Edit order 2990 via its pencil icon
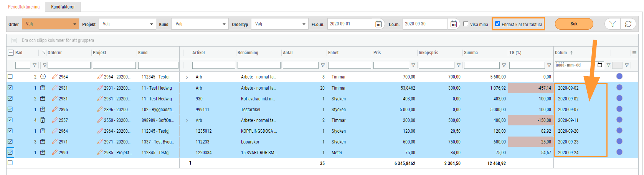The width and height of the screenshot is (644, 175). [x=55, y=152]
